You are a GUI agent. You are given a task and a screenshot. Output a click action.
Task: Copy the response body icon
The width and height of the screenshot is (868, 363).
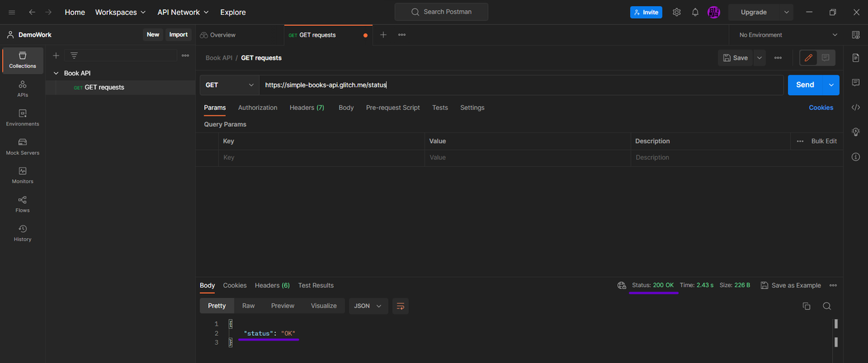806,306
